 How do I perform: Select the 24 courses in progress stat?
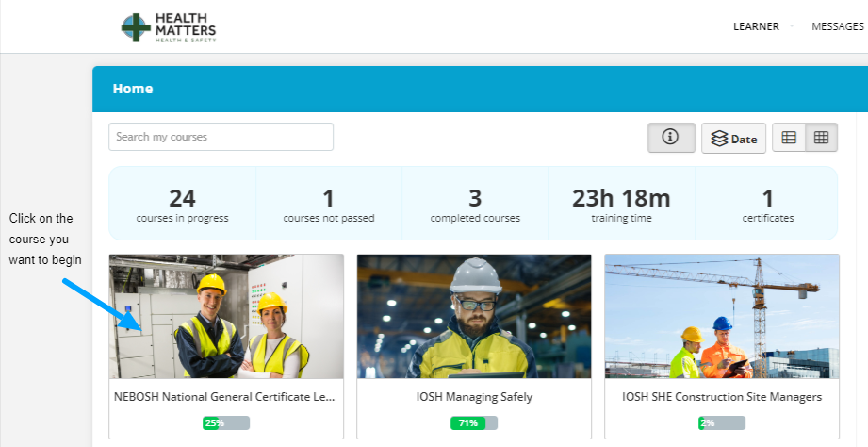point(182,205)
